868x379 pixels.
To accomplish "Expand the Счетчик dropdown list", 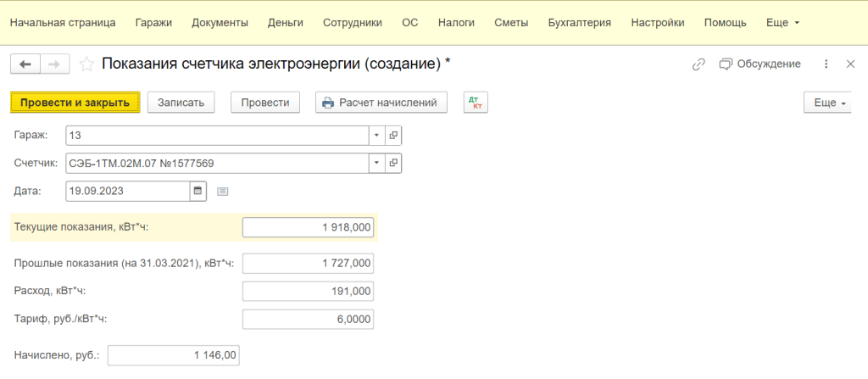I will coord(376,163).
